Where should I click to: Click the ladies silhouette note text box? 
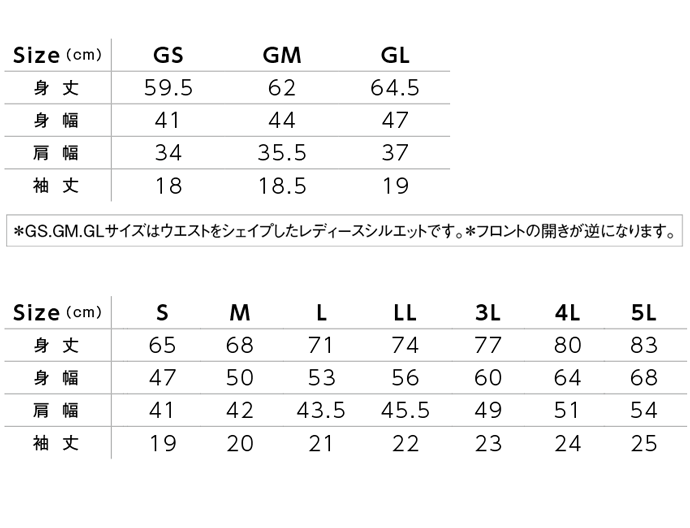click(344, 231)
